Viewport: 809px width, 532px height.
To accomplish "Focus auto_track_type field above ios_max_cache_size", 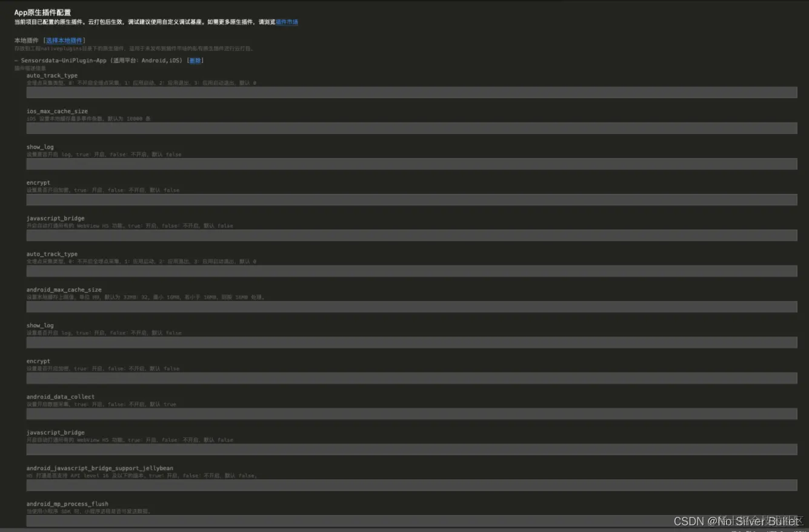I will [411, 92].
